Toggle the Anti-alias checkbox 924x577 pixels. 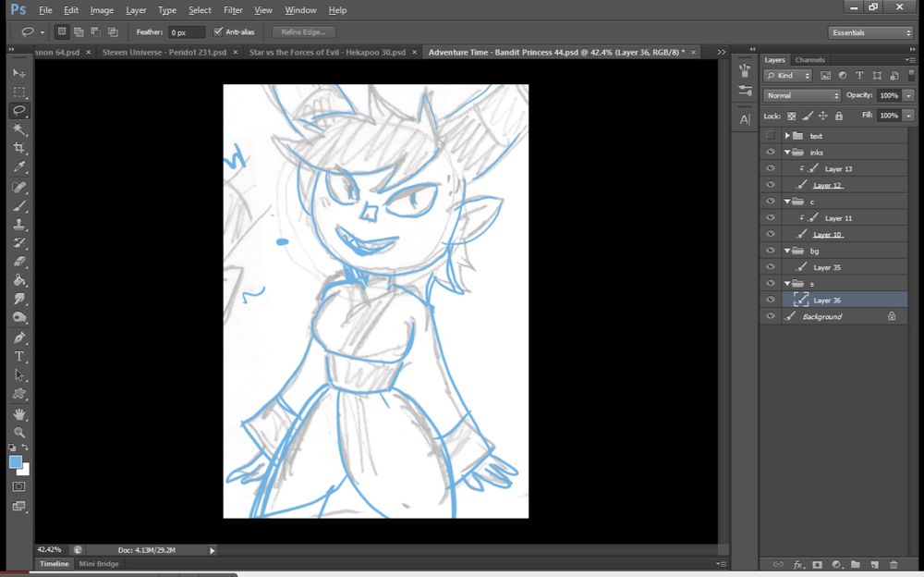[x=218, y=31]
